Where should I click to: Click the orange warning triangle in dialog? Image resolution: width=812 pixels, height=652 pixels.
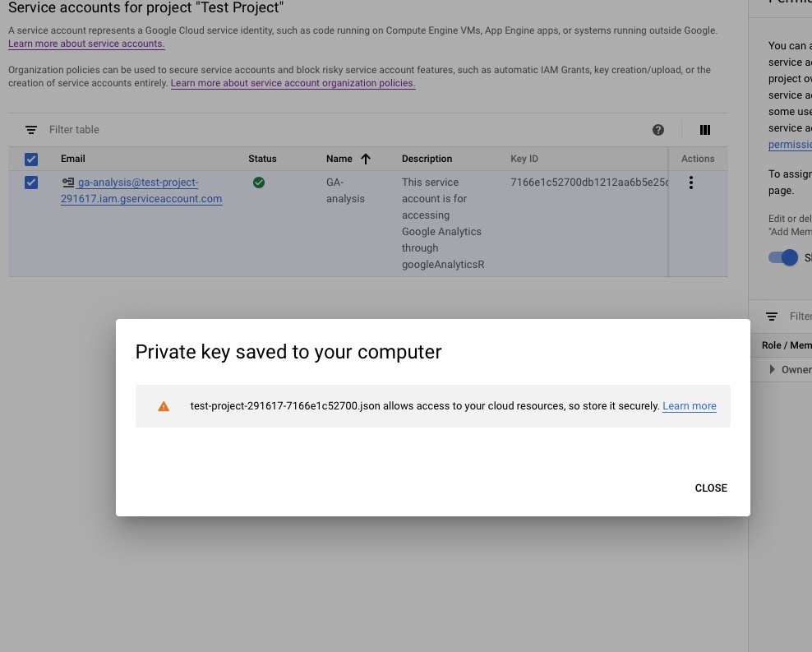(164, 406)
